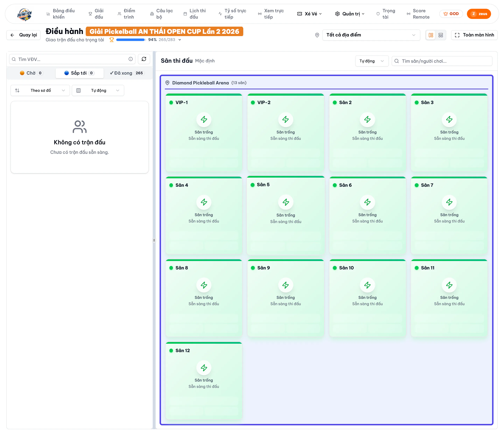Click the Tìm sân/người chơi search field

[442, 61]
